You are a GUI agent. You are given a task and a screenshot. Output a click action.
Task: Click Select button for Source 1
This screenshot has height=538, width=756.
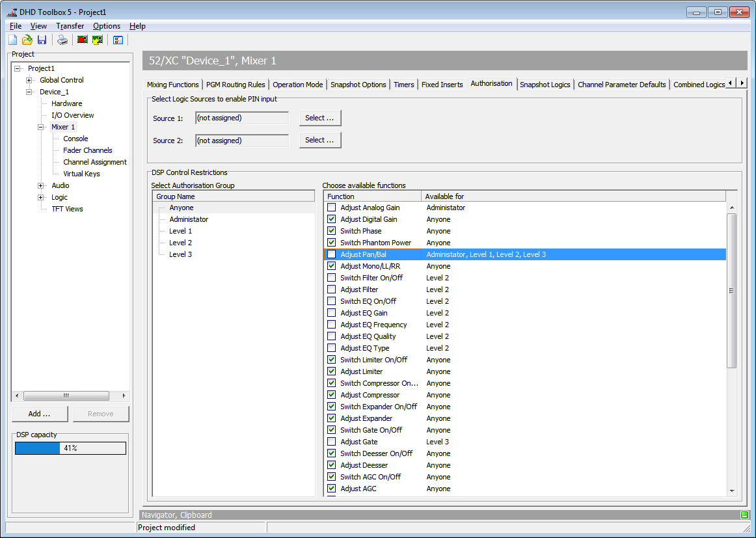point(320,118)
